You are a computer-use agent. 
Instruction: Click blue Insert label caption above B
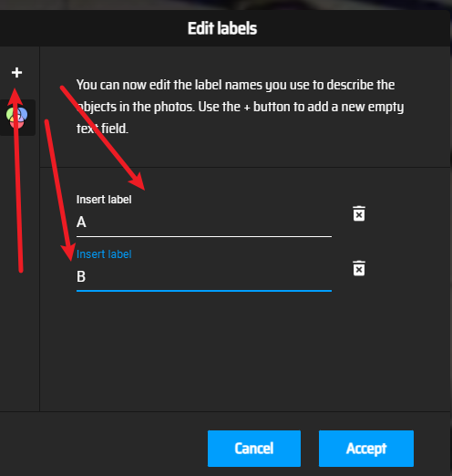click(x=104, y=254)
